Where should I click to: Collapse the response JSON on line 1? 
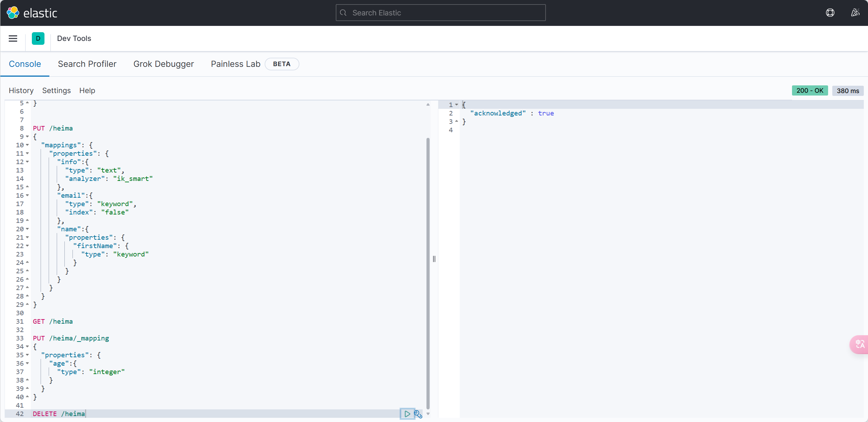tap(457, 105)
